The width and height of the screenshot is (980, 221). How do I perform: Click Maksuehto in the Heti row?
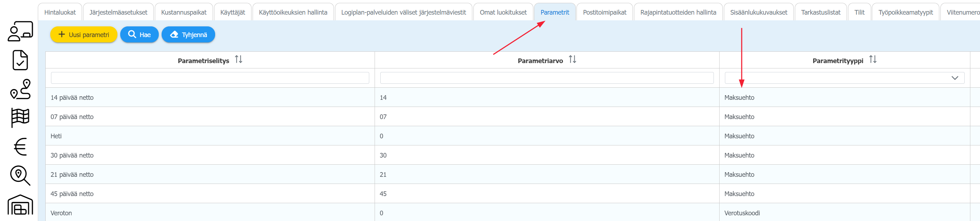739,136
